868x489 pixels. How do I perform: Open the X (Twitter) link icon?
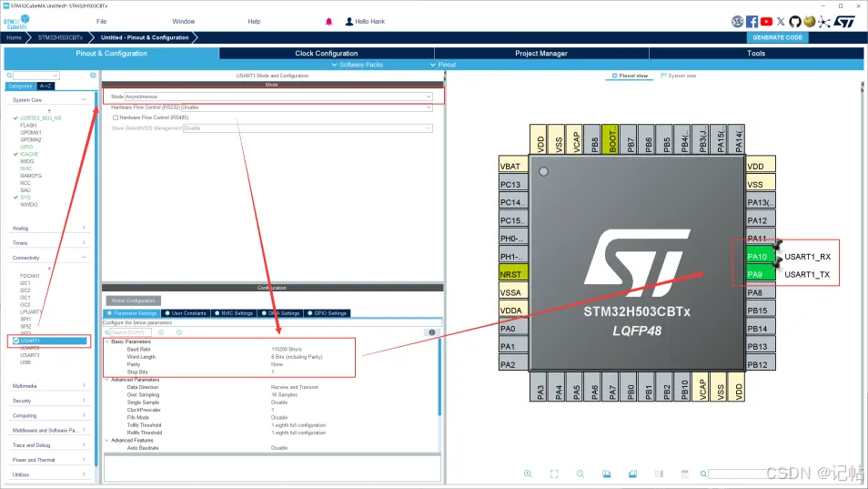781,22
